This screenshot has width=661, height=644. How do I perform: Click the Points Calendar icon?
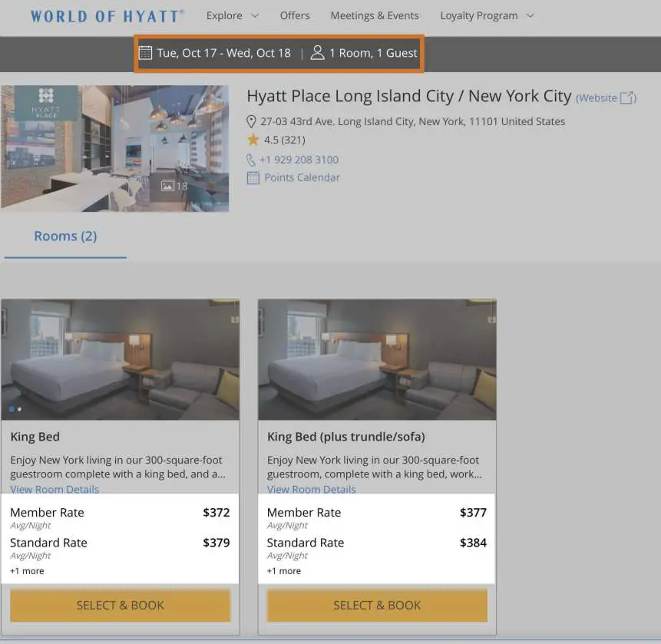[x=253, y=178]
